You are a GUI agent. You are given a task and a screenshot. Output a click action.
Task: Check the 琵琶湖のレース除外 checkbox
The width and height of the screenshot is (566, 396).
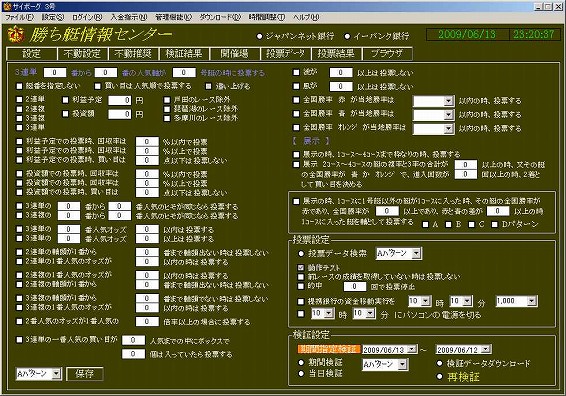(x=167, y=109)
